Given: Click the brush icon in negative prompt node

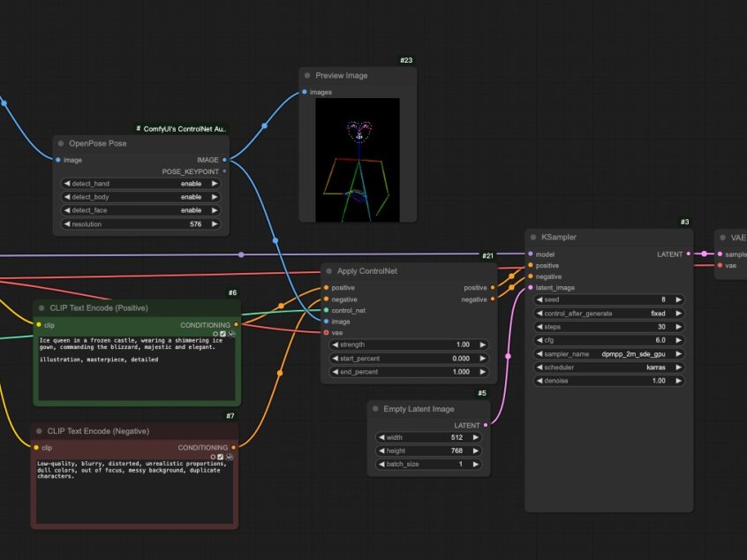Looking at the screenshot, I should pyautogui.click(x=230, y=457).
